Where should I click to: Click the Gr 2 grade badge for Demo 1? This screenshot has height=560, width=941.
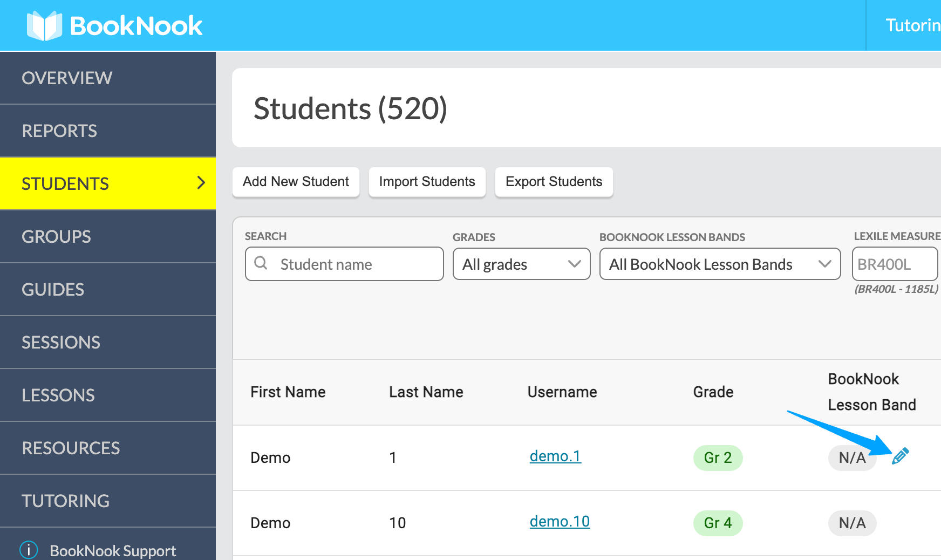718,457
